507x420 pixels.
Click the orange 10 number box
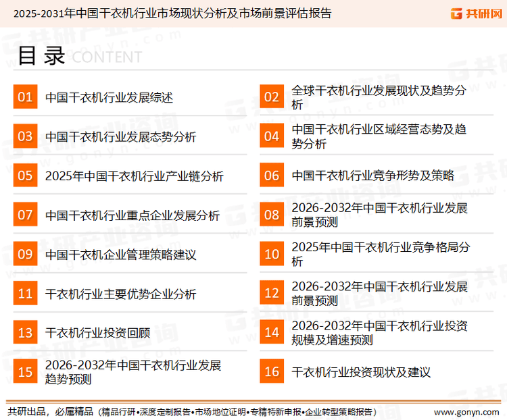pos(272,254)
